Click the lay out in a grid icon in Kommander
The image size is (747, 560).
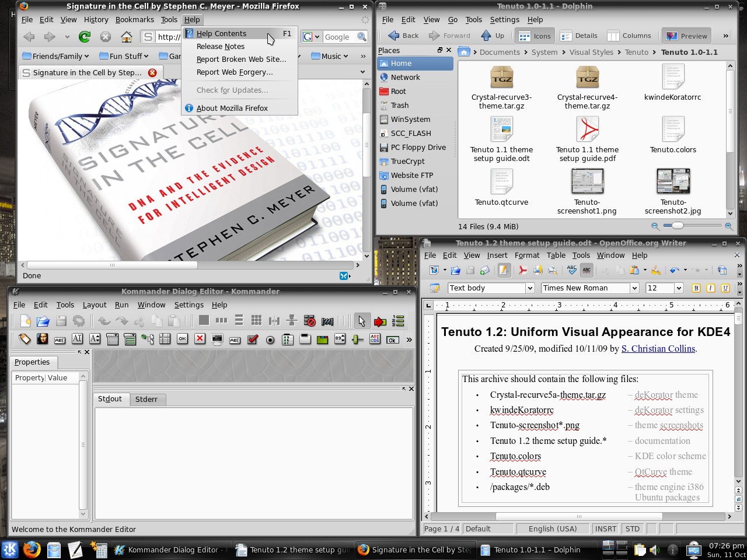256,320
